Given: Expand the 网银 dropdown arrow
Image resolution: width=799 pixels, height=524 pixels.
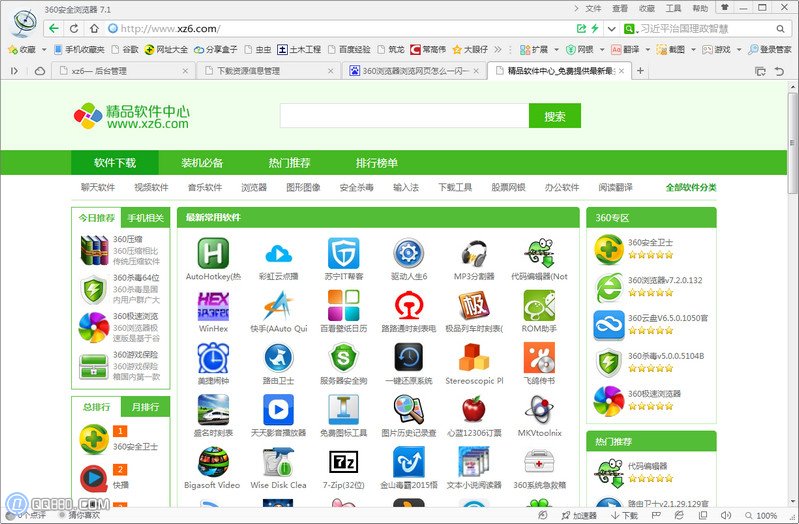Looking at the screenshot, I should coord(602,49).
